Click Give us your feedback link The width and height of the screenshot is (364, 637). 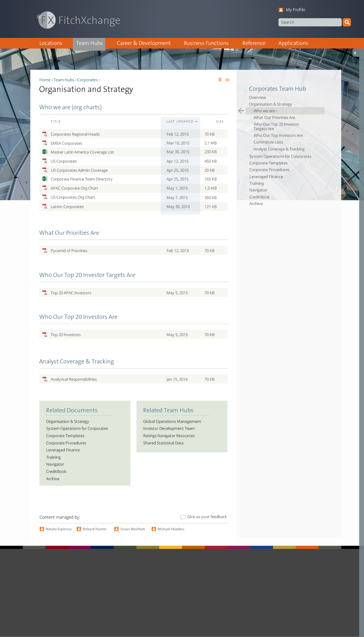tap(207, 517)
